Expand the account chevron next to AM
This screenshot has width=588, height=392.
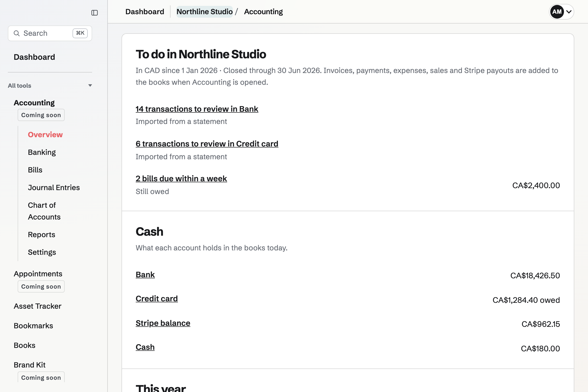pos(569,12)
